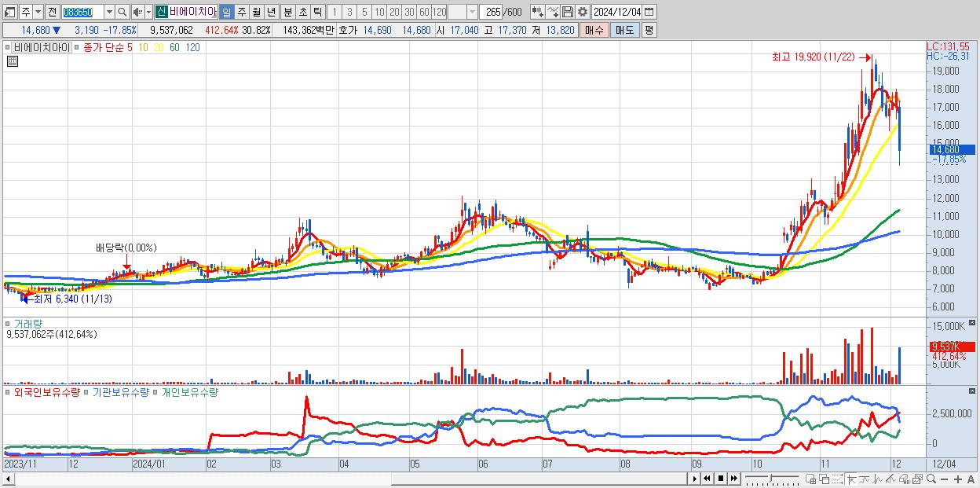
Task: Click the eraser icon in bottom toolbar
Action: 905,479
